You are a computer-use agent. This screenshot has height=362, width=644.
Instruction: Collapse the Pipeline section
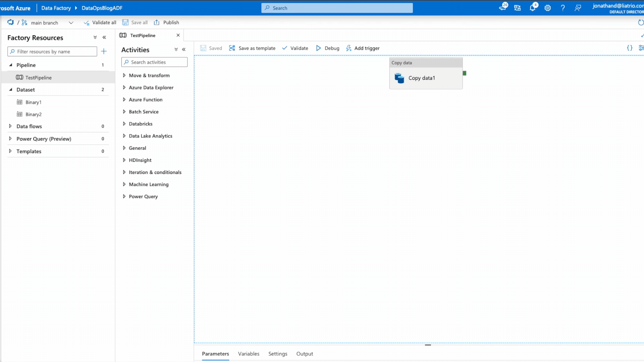[x=11, y=65]
